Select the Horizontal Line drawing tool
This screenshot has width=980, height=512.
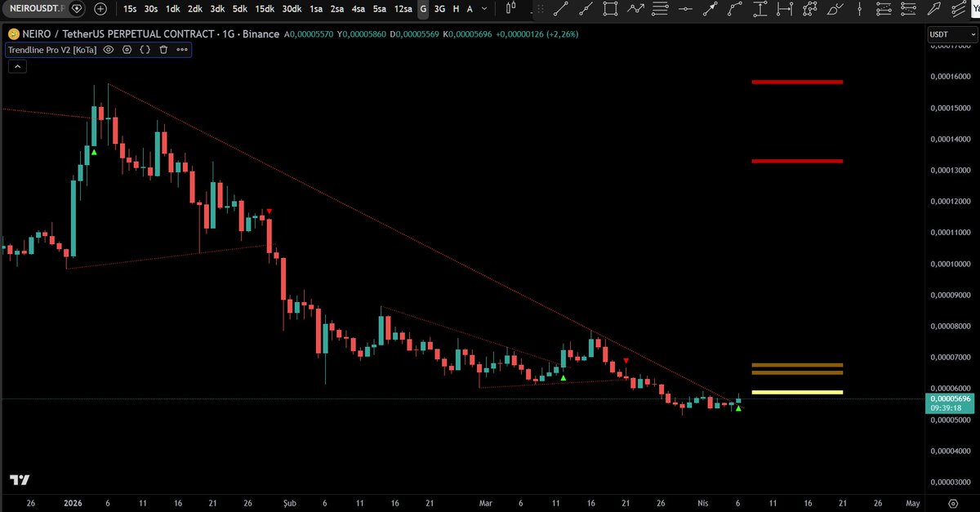(686, 8)
